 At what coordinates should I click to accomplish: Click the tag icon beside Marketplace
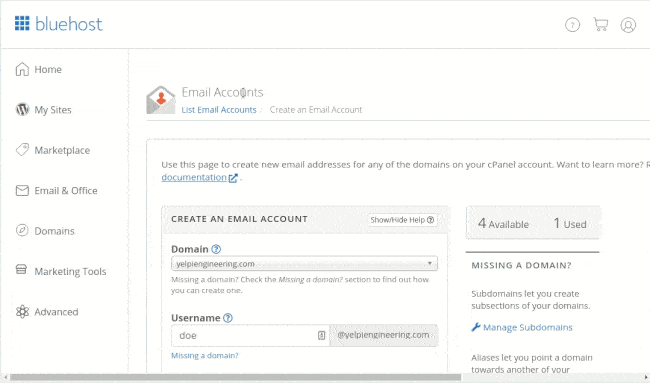tap(22, 150)
